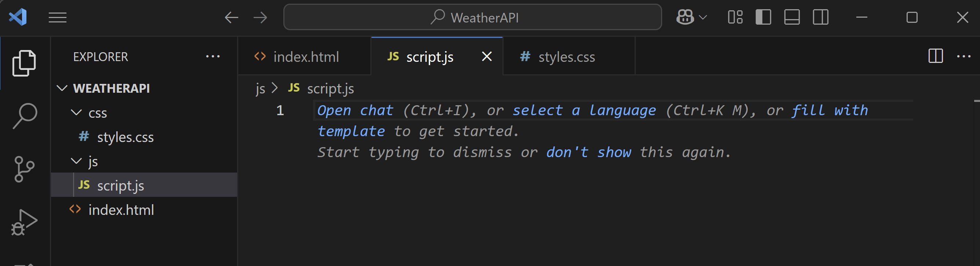Click the 'select a language' link

584,110
